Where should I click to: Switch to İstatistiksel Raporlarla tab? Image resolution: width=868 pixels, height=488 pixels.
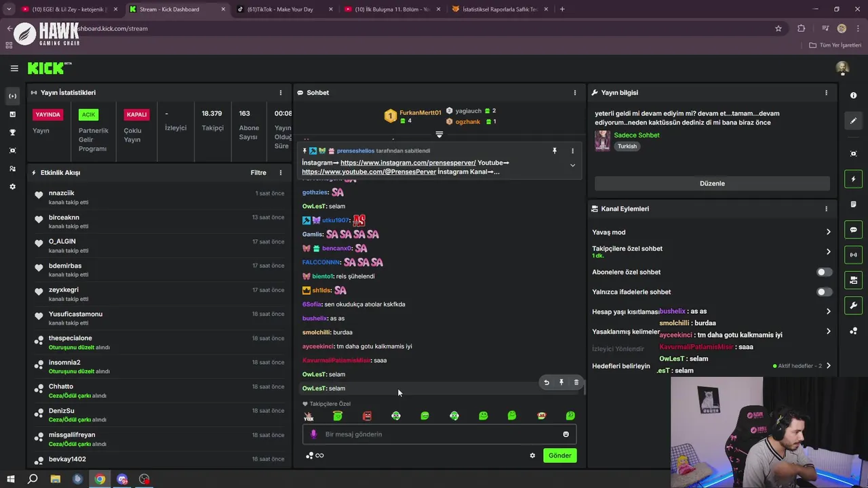[x=500, y=9]
